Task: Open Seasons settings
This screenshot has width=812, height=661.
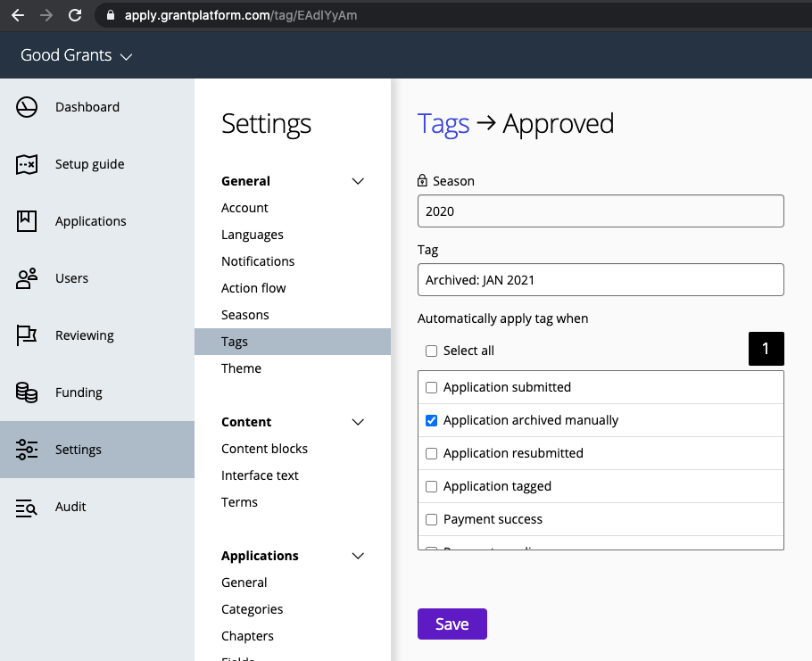Action: pos(245,315)
